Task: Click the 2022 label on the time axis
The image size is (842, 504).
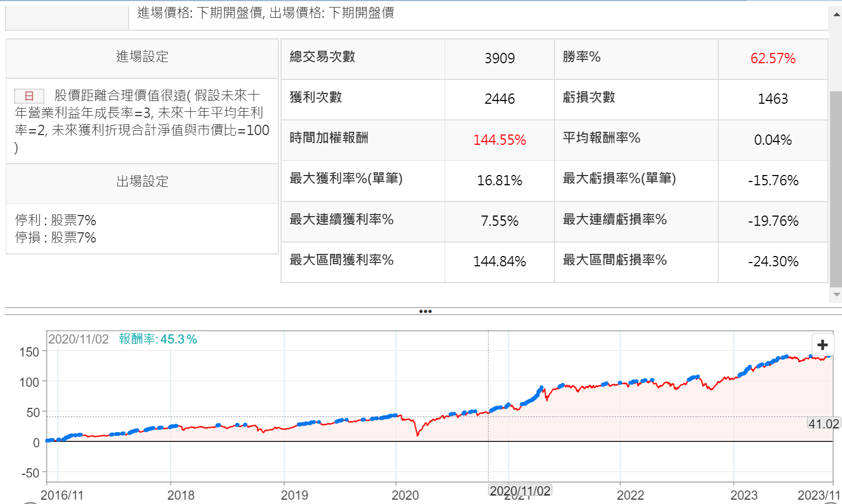Action: click(x=630, y=495)
